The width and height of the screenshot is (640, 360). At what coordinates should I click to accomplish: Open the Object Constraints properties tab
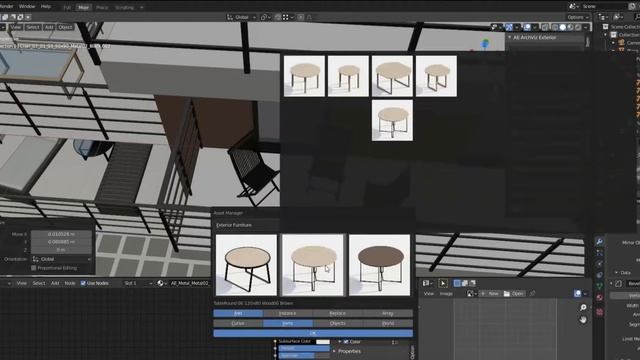click(x=599, y=275)
